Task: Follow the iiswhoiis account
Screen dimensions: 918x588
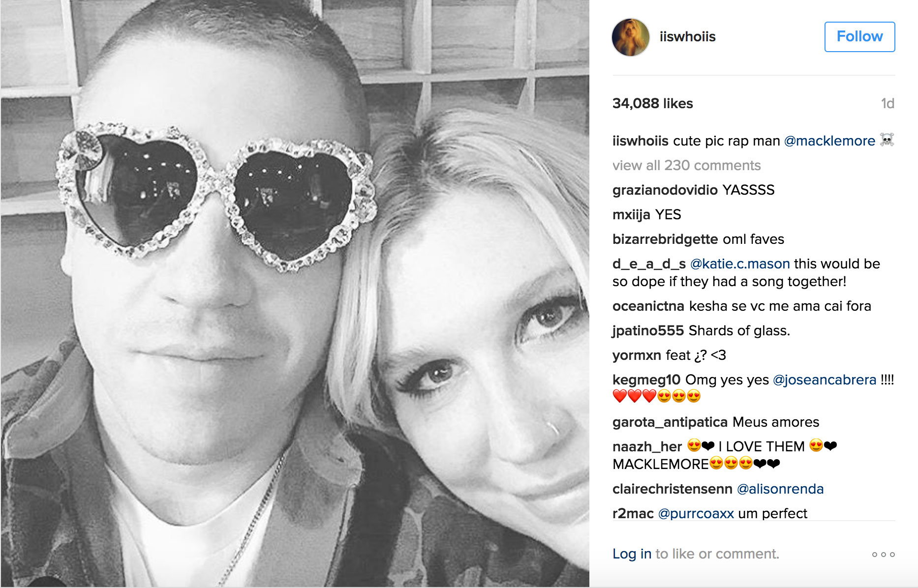Action: (859, 37)
